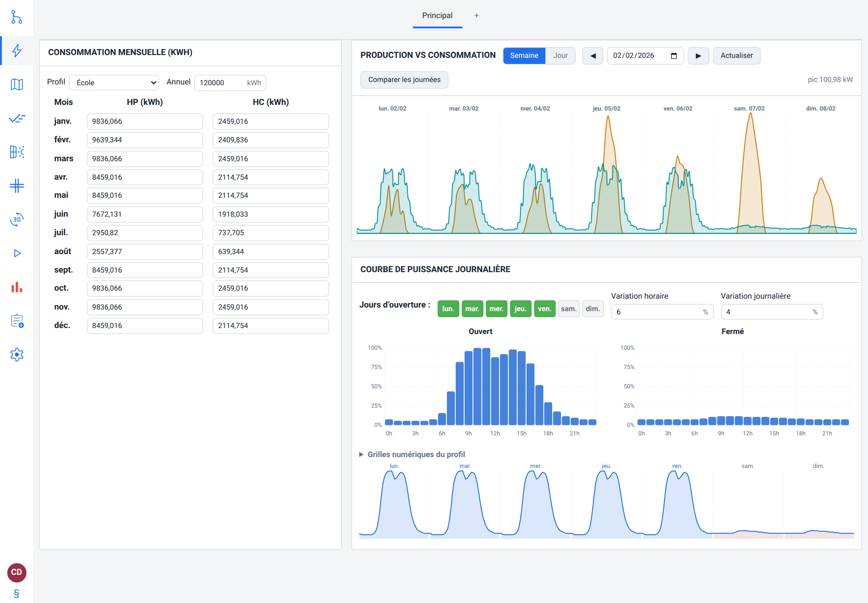Click the Variation journalière field
This screenshot has width=868, height=603.
click(772, 312)
